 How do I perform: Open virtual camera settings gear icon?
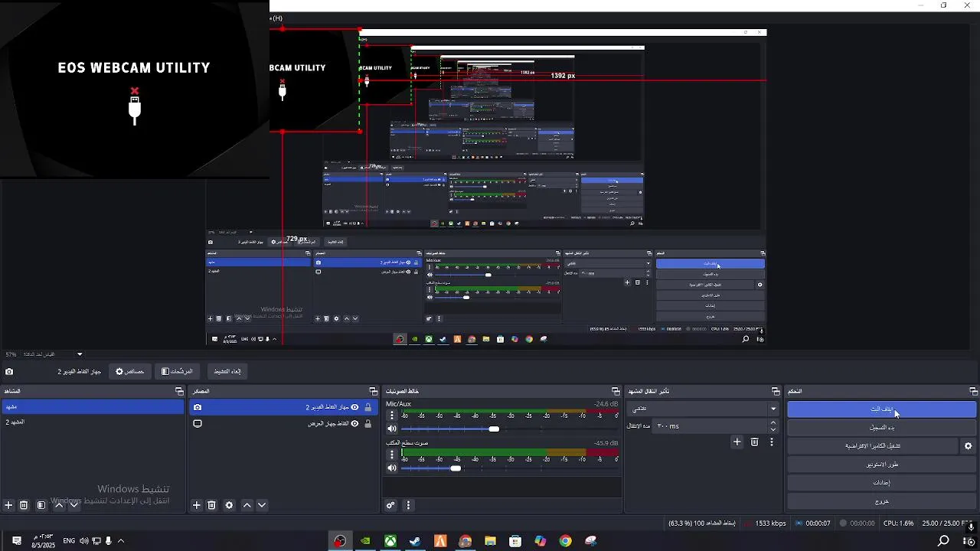click(x=969, y=445)
